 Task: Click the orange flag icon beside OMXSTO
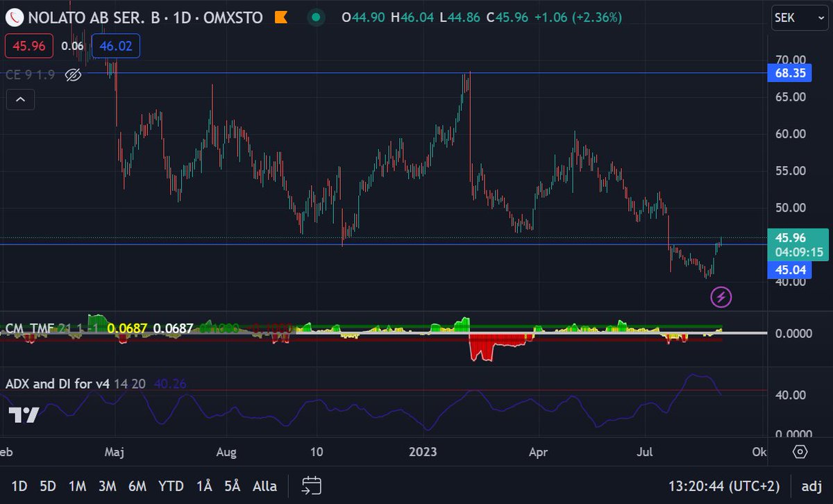coord(280,17)
